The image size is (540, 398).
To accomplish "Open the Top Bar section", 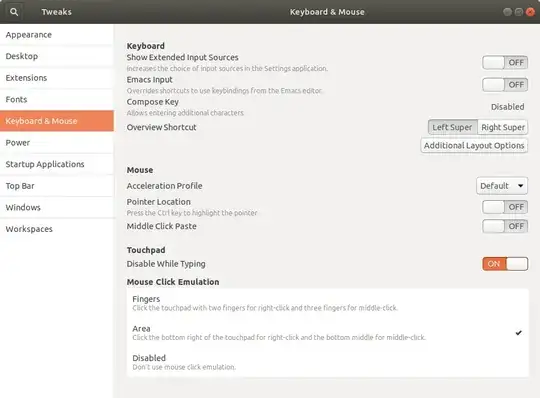I will [x=56, y=186].
